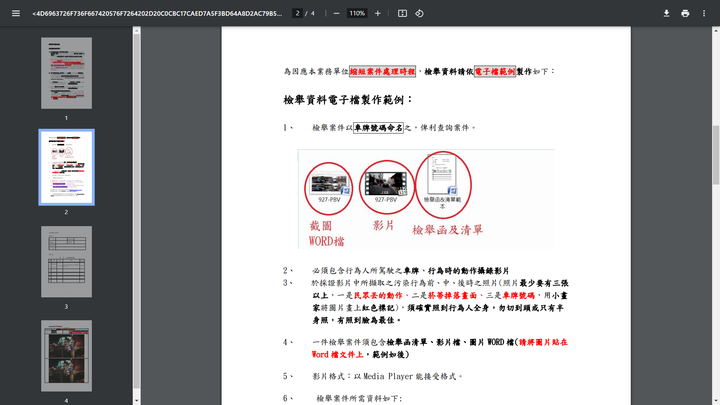Image resolution: width=720 pixels, height=405 pixels.
Task: Click the text Media Player in item 5
Action: pos(388,376)
